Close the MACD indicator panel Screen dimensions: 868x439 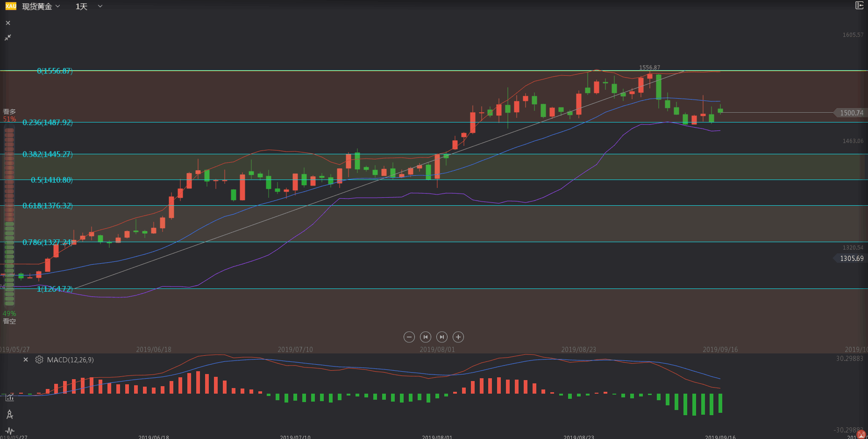[x=26, y=360]
